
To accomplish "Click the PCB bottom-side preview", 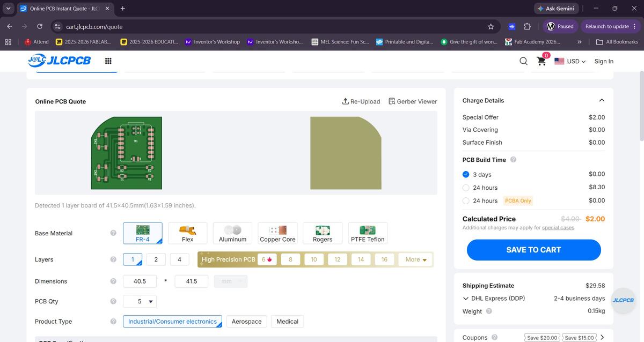I will (346, 153).
